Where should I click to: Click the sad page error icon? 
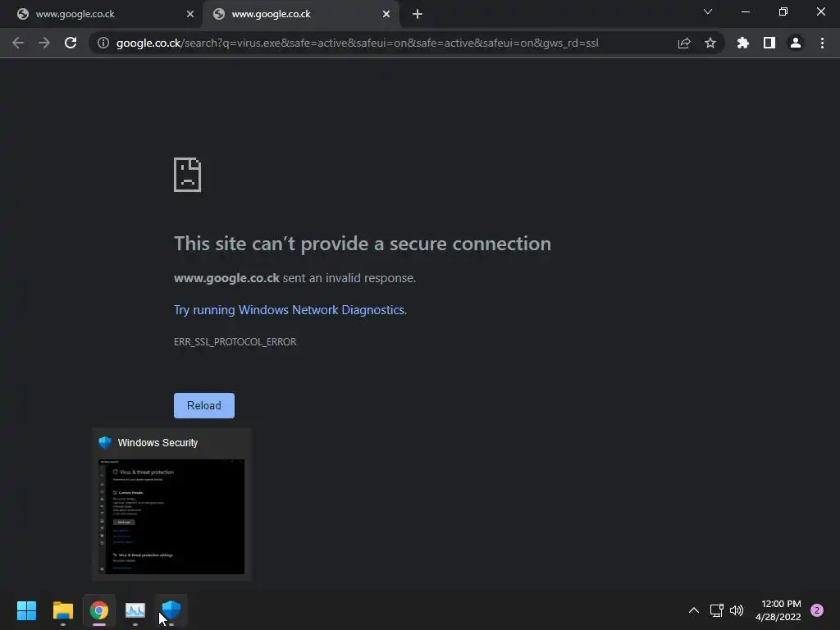click(188, 175)
